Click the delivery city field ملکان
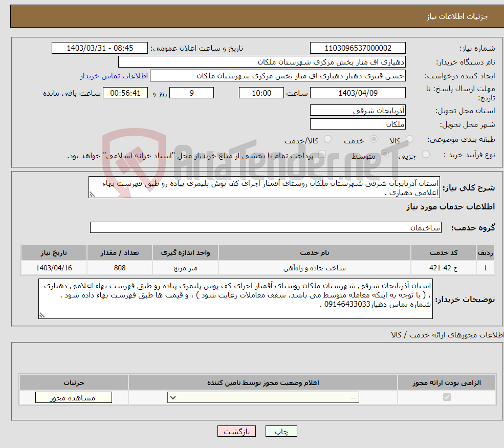504x448 pixels. pos(358,124)
